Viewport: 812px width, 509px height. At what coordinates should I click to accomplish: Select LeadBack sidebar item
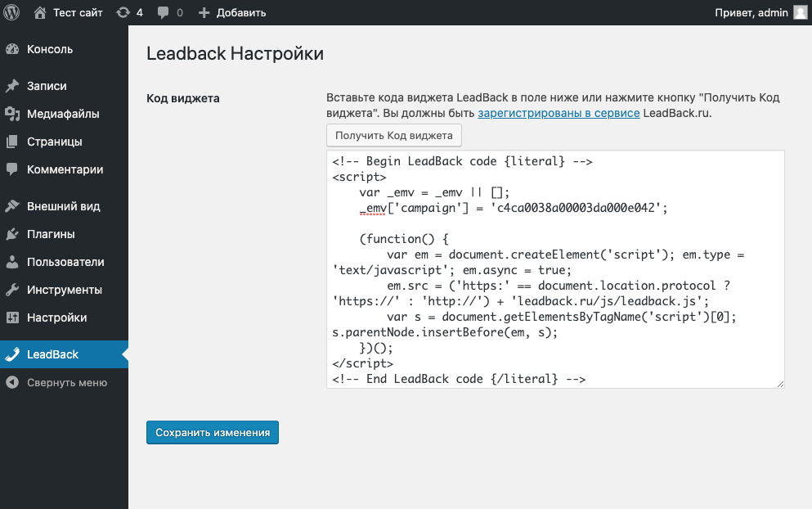pos(65,354)
